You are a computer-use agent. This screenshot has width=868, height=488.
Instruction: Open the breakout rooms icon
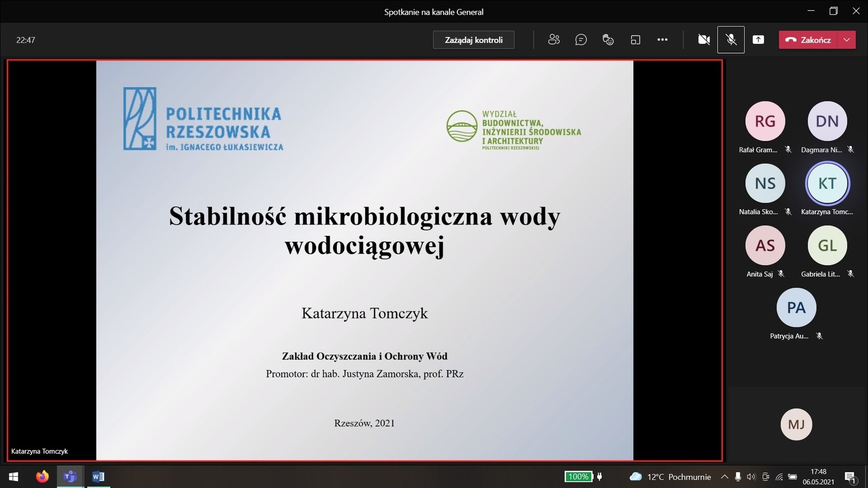(635, 40)
